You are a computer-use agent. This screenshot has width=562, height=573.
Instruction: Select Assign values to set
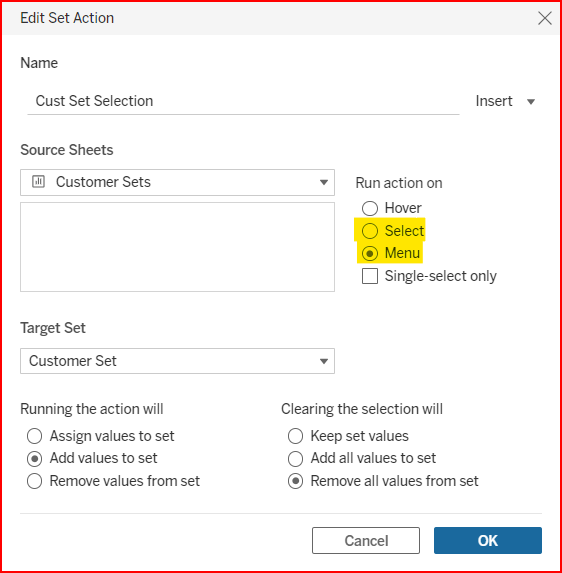tap(34, 436)
